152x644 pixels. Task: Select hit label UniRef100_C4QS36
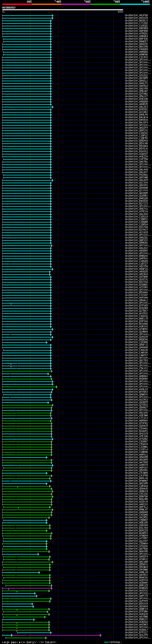136,350
